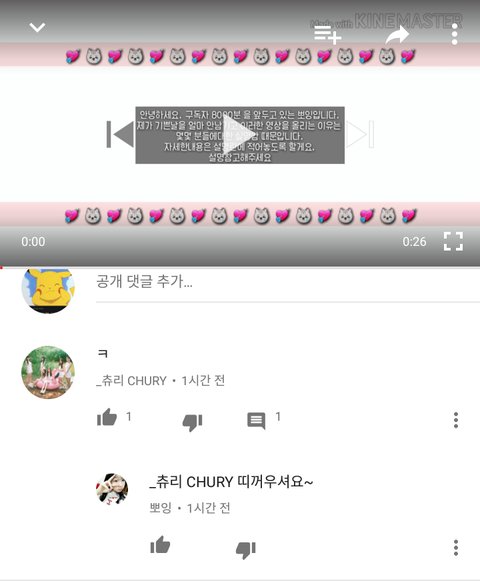Focus the public comment input field
Image resolution: width=480 pixels, height=581 pixels.
pos(288,282)
